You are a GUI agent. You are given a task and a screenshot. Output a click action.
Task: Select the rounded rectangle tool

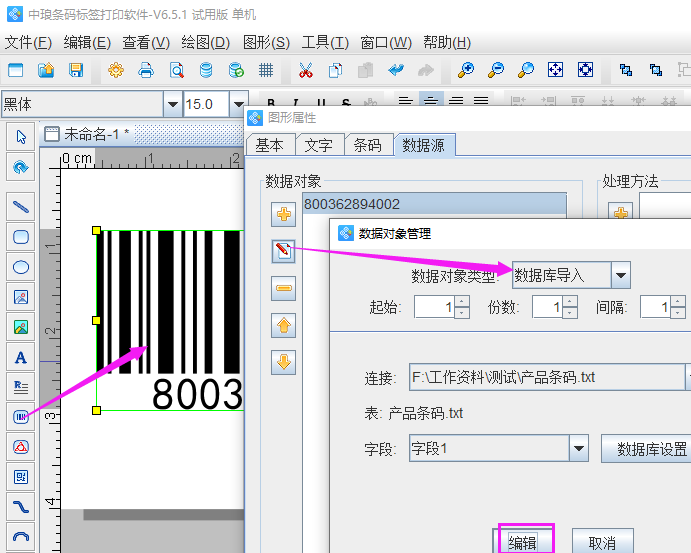coord(21,237)
